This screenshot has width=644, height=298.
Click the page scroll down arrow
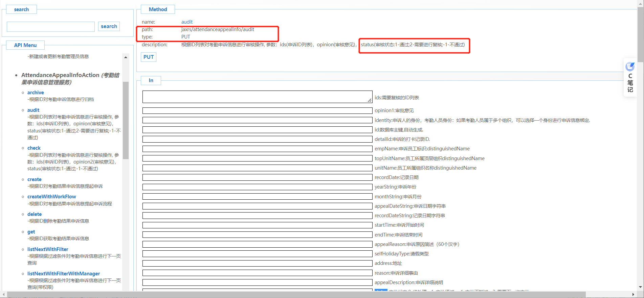coord(640,287)
